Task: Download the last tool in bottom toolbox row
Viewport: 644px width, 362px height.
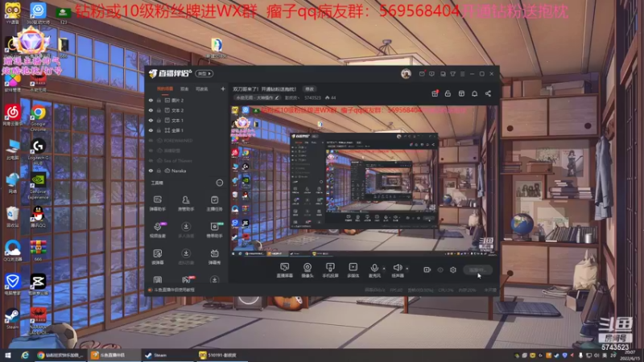Action: tap(214, 279)
